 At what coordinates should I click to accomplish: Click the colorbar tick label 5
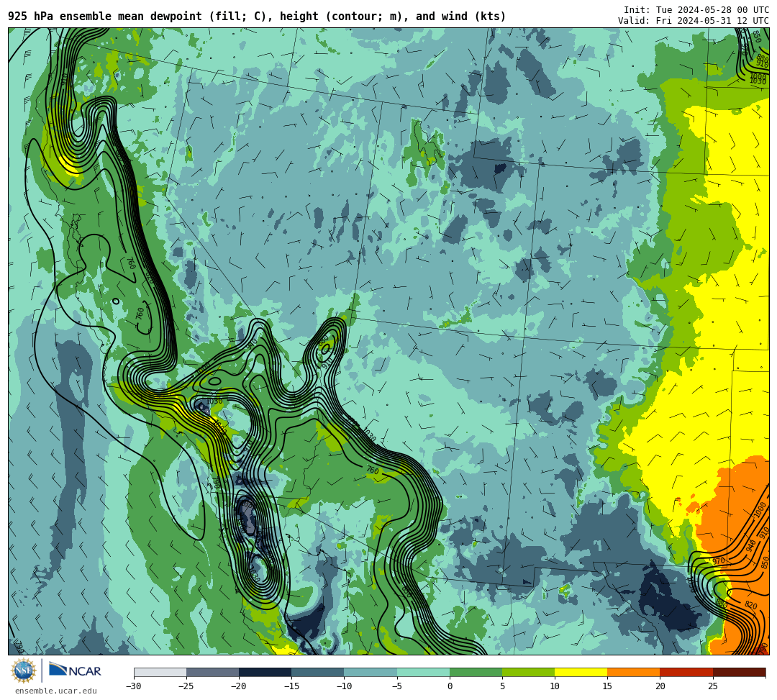click(x=502, y=686)
